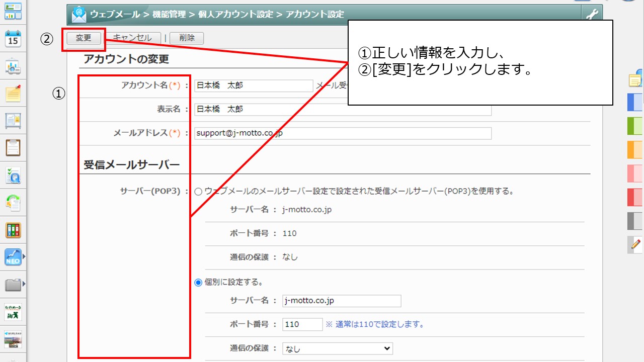644x362 pixels.
Task: Click the pencil edit icon on right
Action: [x=635, y=244]
